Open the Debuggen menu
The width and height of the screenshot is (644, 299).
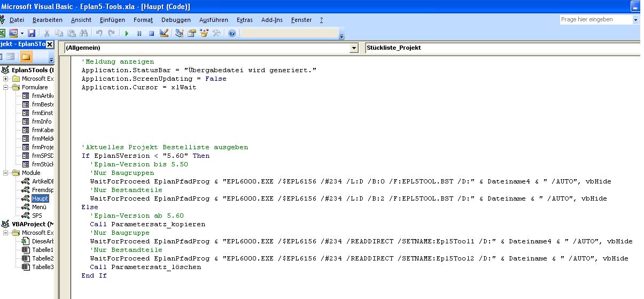pyautogui.click(x=176, y=20)
